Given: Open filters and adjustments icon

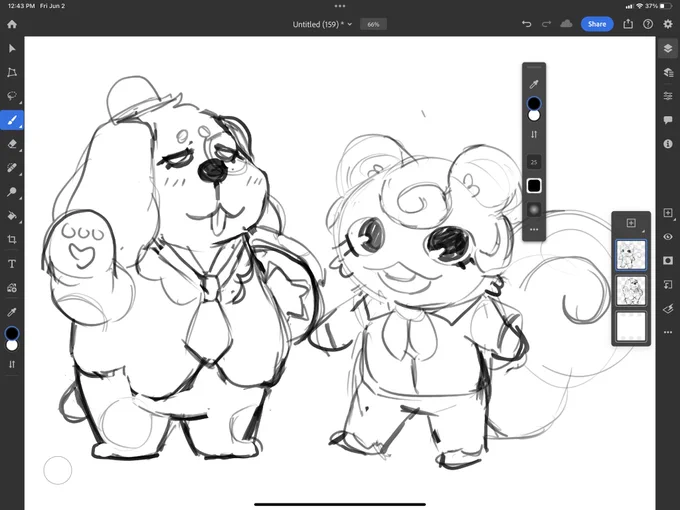Looking at the screenshot, I should [668, 308].
